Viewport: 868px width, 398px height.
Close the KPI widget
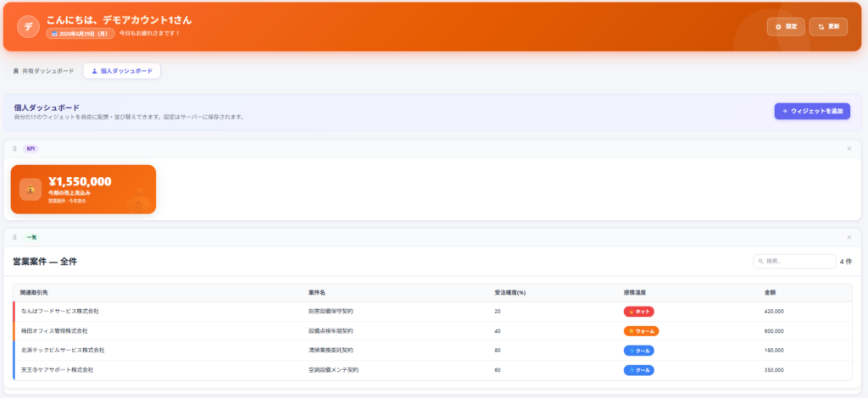(849, 148)
